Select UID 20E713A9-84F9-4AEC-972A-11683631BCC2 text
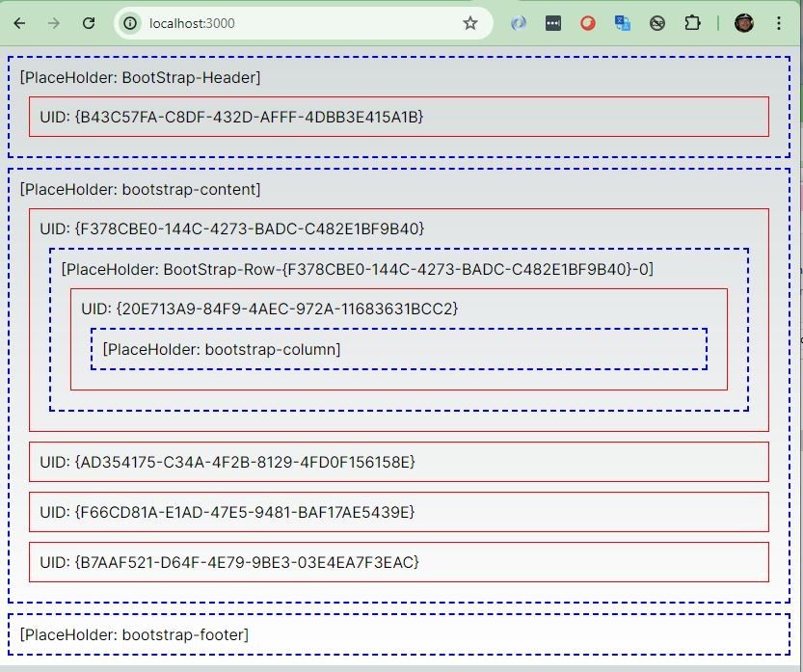The image size is (803, 672). tap(269, 309)
